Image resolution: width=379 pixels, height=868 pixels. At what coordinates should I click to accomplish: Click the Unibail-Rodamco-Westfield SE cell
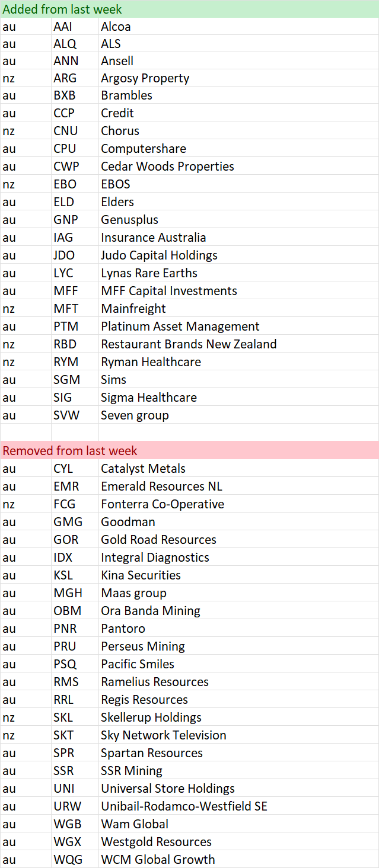pyautogui.click(x=238, y=806)
